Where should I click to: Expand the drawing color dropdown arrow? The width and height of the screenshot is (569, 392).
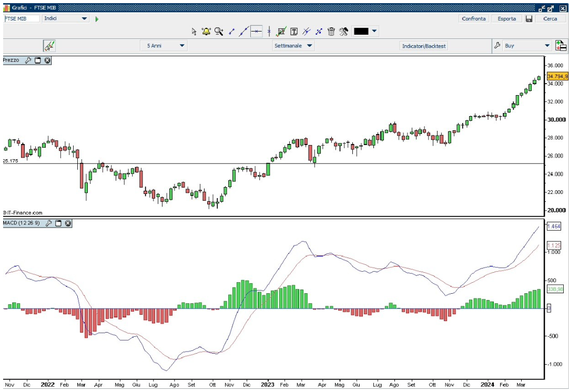click(x=374, y=31)
